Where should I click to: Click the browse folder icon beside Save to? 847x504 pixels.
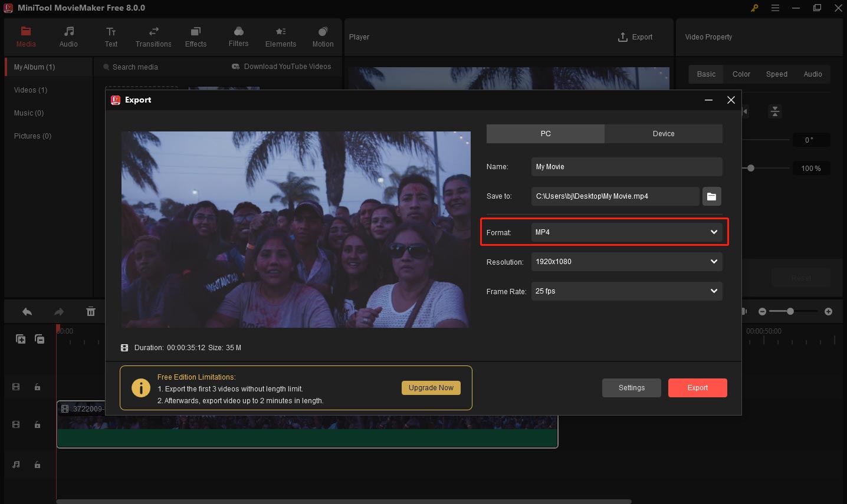click(x=712, y=196)
